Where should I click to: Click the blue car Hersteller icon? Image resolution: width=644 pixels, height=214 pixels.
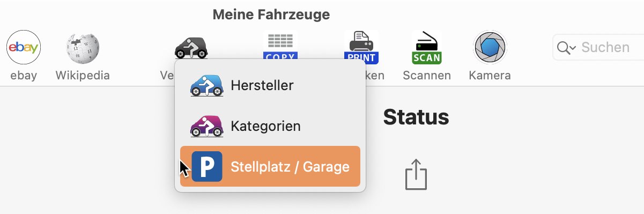(x=206, y=85)
